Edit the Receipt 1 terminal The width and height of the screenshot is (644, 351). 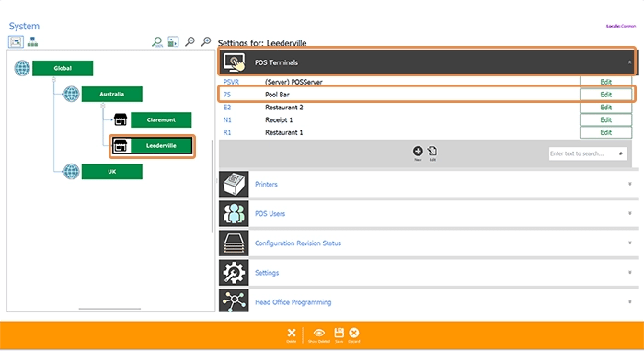[605, 119]
